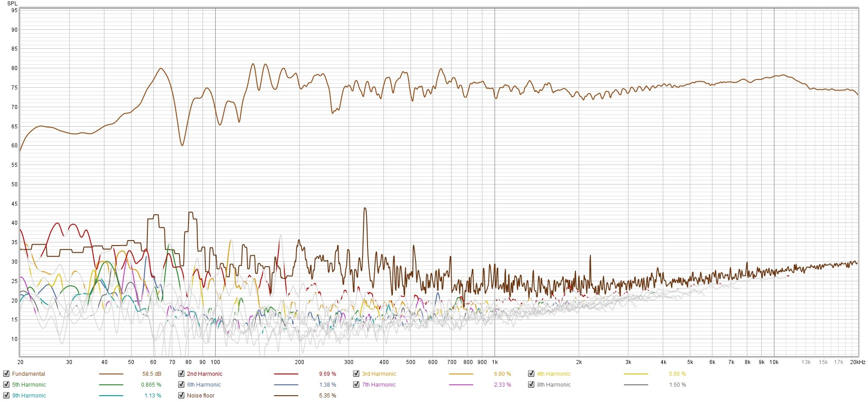Click the 2nd Harmonic label
Viewport: 868px width, 402px height.
tap(205, 374)
